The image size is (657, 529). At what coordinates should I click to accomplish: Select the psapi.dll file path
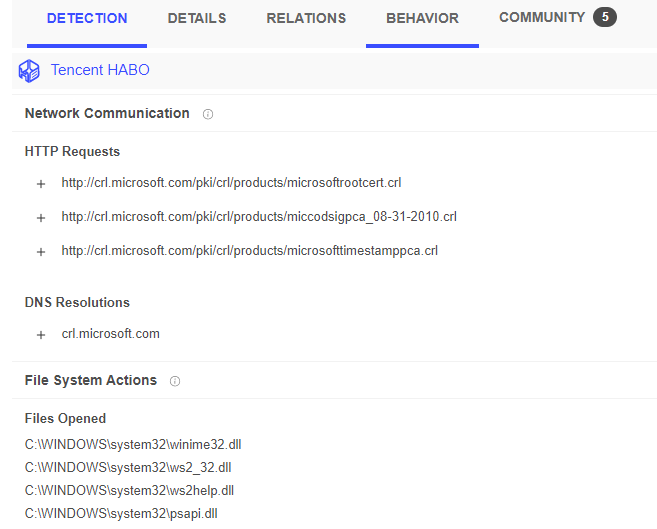pos(121,514)
